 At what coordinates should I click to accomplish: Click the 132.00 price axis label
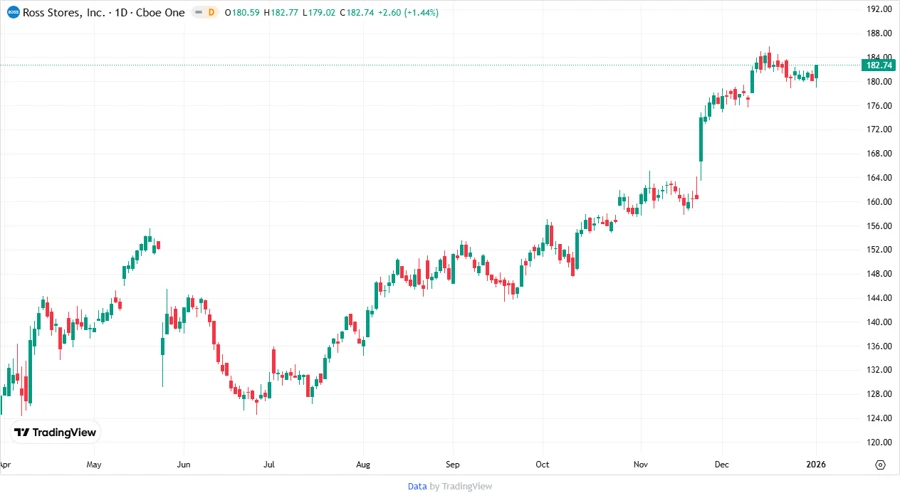pyautogui.click(x=879, y=369)
